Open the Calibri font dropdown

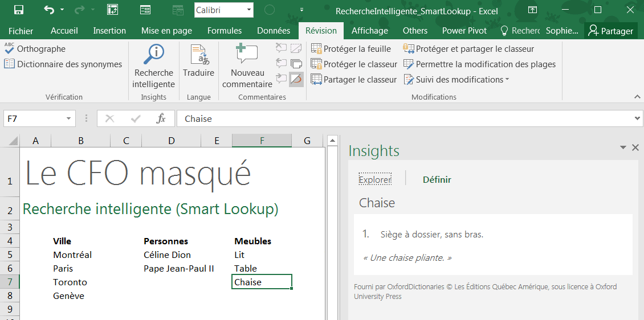pyautogui.click(x=249, y=10)
